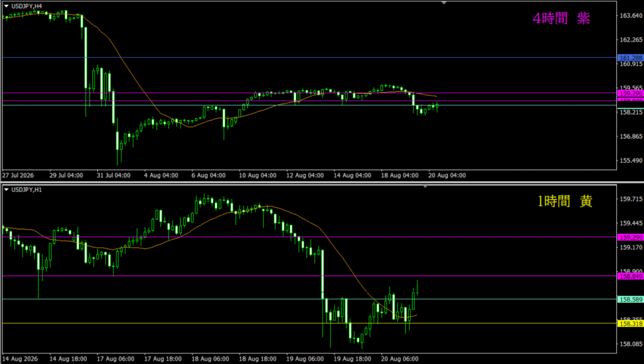Click the teal 158.589 price label

pos(630,300)
